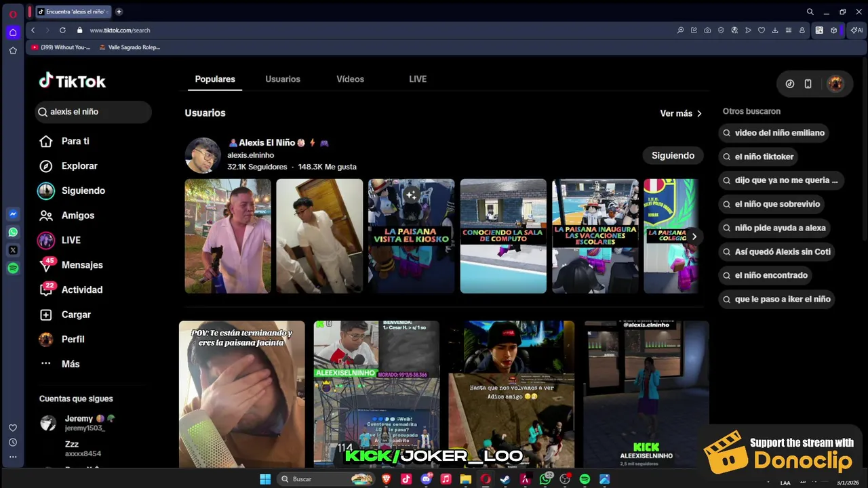Click the Opera Messenger sidebar icon
The image size is (868, 488).
click(13, 213)
